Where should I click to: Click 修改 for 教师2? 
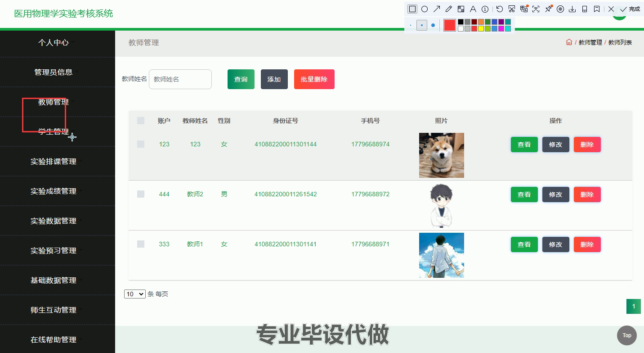(556, 195)
